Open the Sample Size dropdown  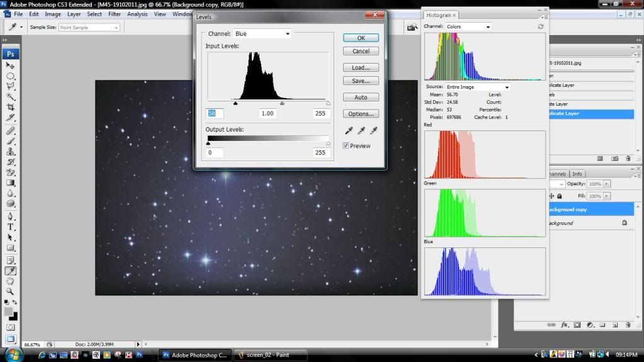tap(89, 28)
